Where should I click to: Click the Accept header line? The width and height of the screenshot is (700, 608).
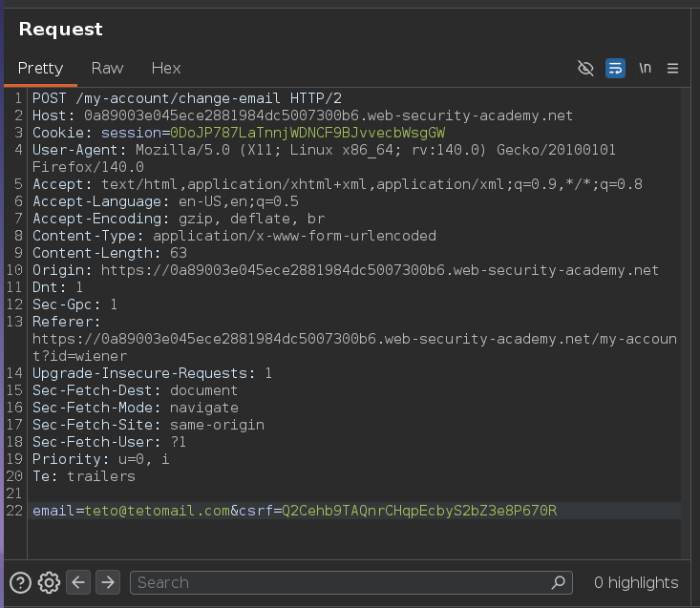tap(337, 184)
